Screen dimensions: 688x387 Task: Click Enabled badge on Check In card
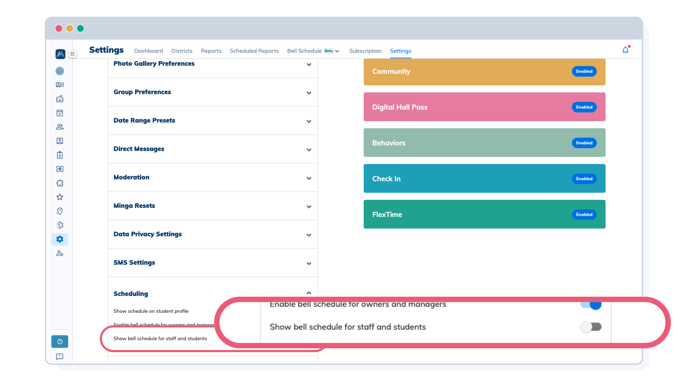(584, 179)
